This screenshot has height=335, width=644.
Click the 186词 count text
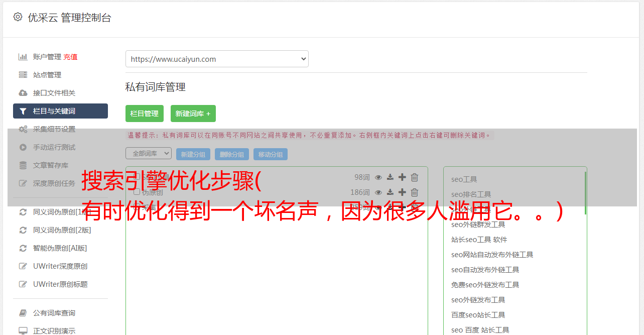pos(360,192)
